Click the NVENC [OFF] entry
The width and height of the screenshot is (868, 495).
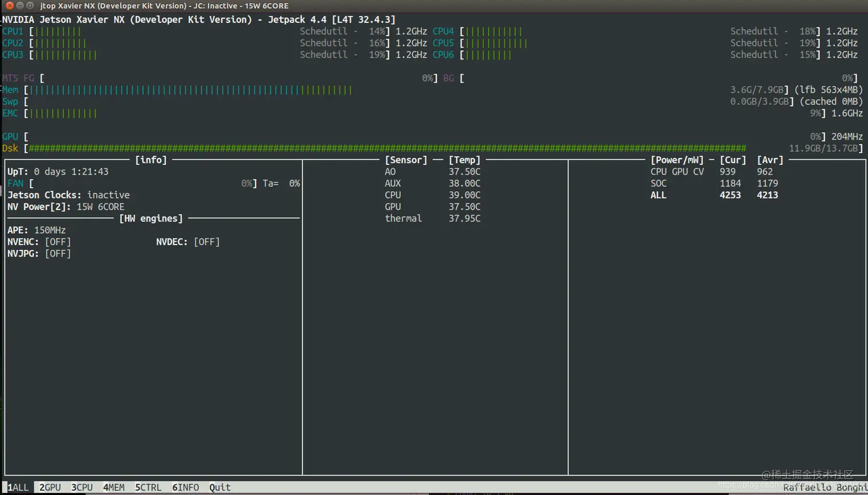[39, 242]
